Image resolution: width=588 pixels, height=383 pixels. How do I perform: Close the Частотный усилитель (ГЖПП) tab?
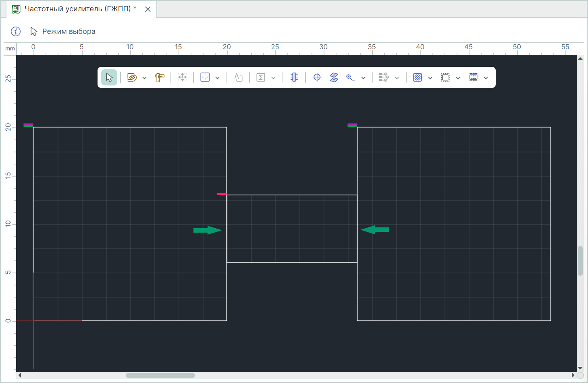148,9
